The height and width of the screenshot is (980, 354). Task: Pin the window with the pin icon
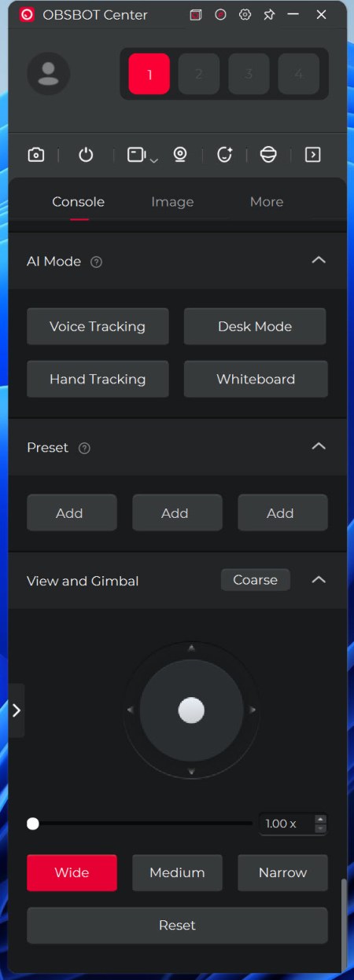269,14
